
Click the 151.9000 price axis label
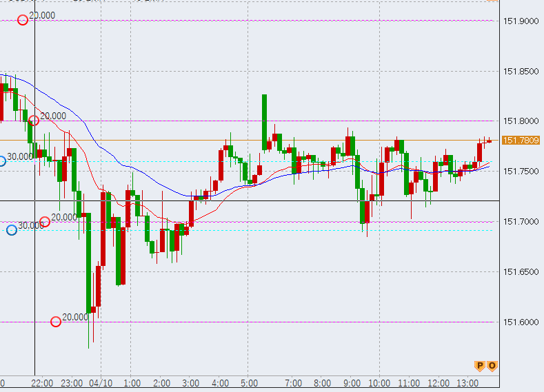[x=521, y=21]
